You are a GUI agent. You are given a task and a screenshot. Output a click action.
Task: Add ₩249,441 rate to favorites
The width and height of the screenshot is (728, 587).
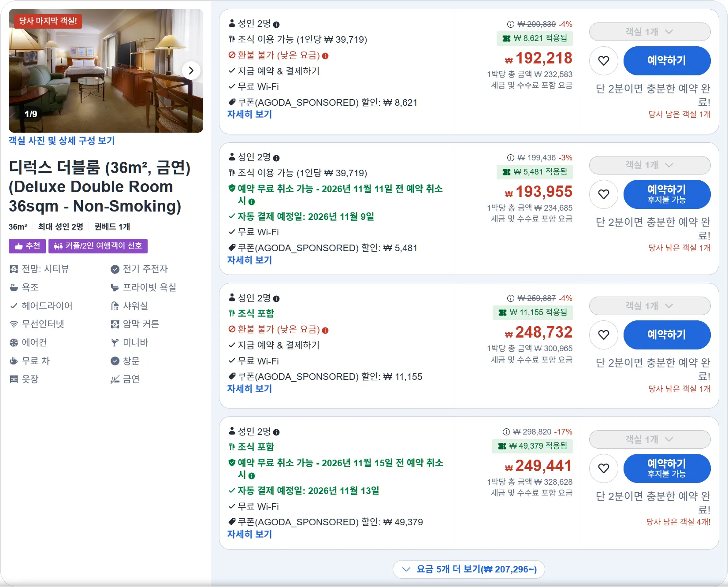[604, 468]
